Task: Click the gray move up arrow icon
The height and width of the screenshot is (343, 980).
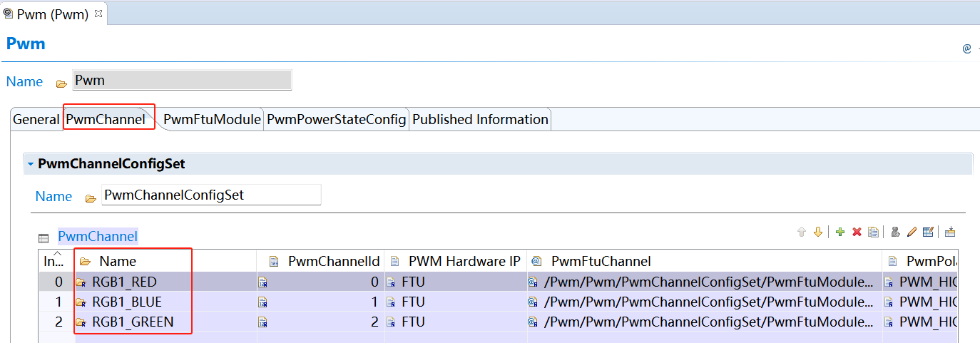Action: [x=801, y=232]
